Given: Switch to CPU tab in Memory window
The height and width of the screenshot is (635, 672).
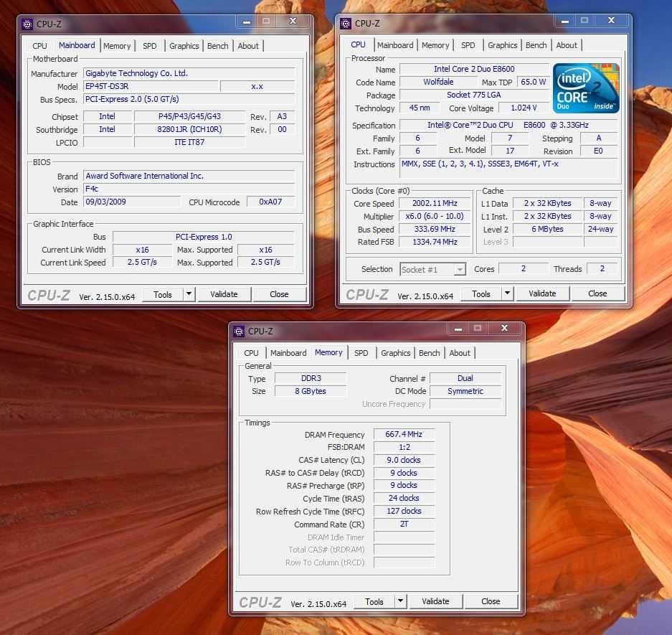Looking at the screenshot, I should click(x=251, y=353).
